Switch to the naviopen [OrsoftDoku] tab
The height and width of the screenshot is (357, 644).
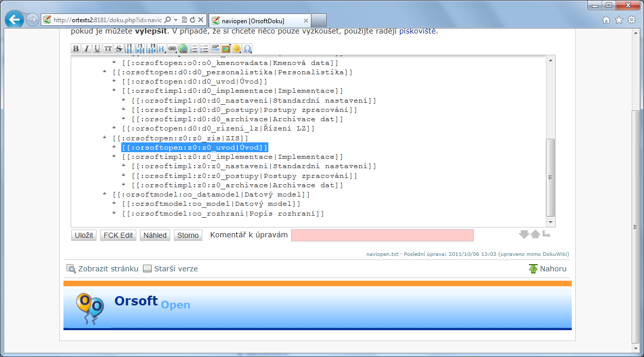point(253,21)
